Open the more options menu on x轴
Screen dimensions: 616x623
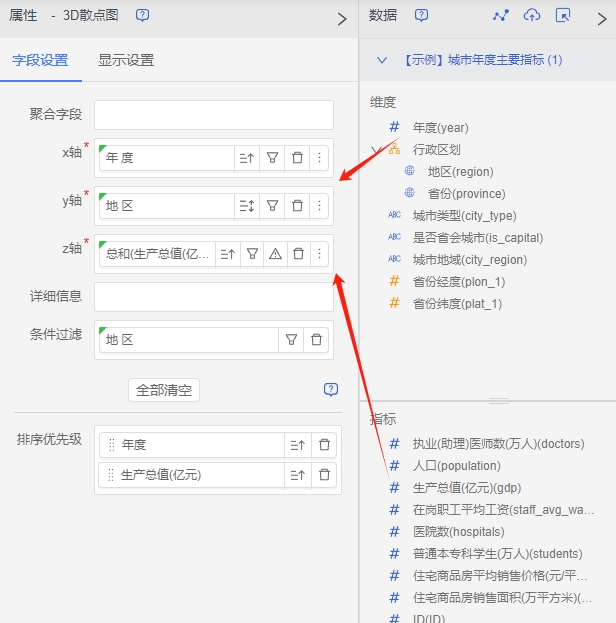tap(319, 157)
